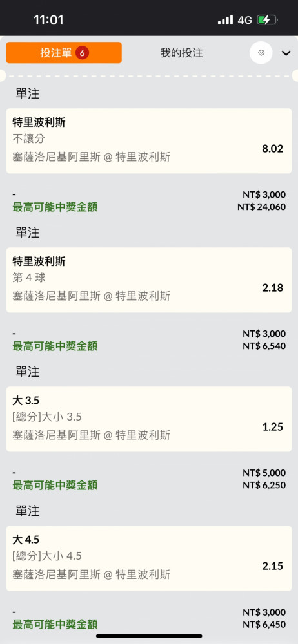This screenshot has height=644, width=298.
Task: Collapse the bet slip with chevron arrow
Action: tap(286, 53)
